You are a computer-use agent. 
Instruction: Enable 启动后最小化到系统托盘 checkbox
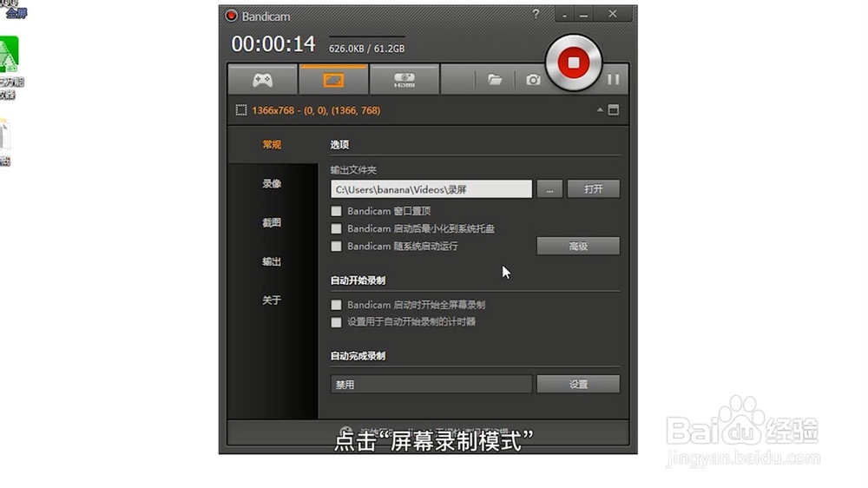coord(336,228)
